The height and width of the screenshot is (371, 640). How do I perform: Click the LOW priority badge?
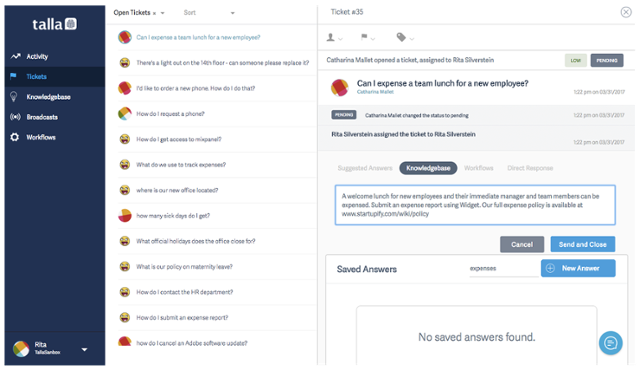[x=576, y=60]
